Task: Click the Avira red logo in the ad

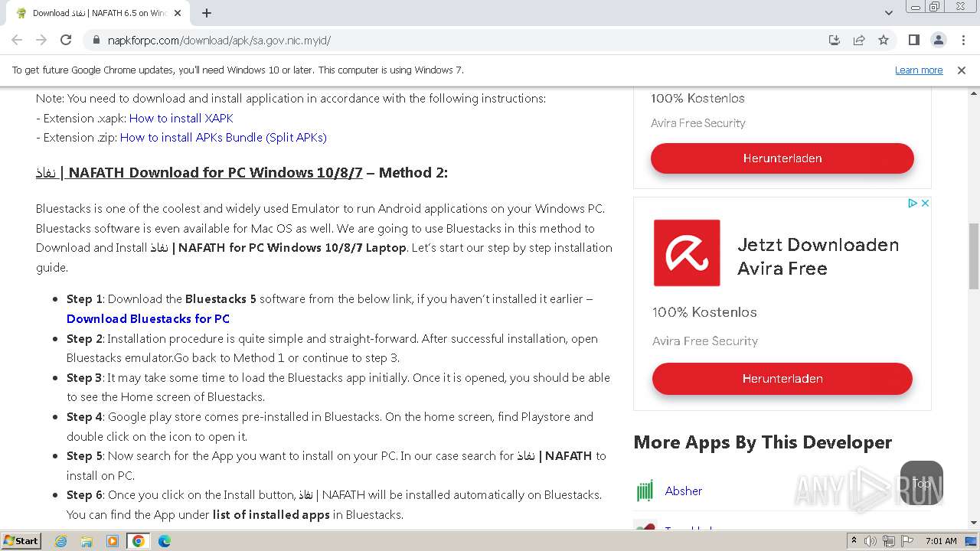Action: [x=687, y=253]
